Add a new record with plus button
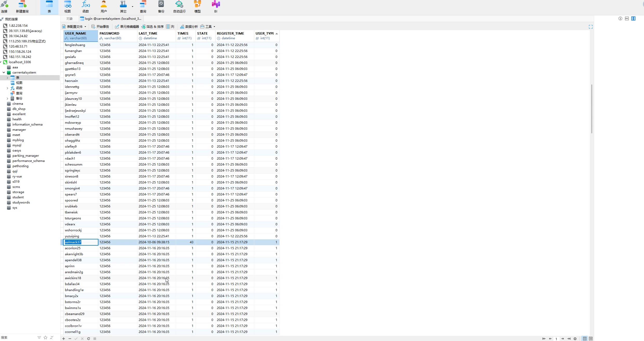 click(64, 339)
